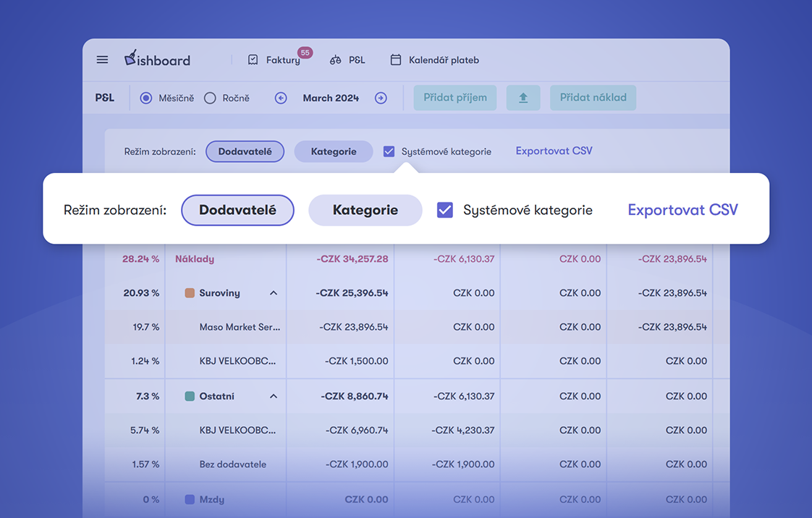This screenshot has height=518, width=812.
Task: Click the upload arrow icon button
Action: (x=523, y=98)
